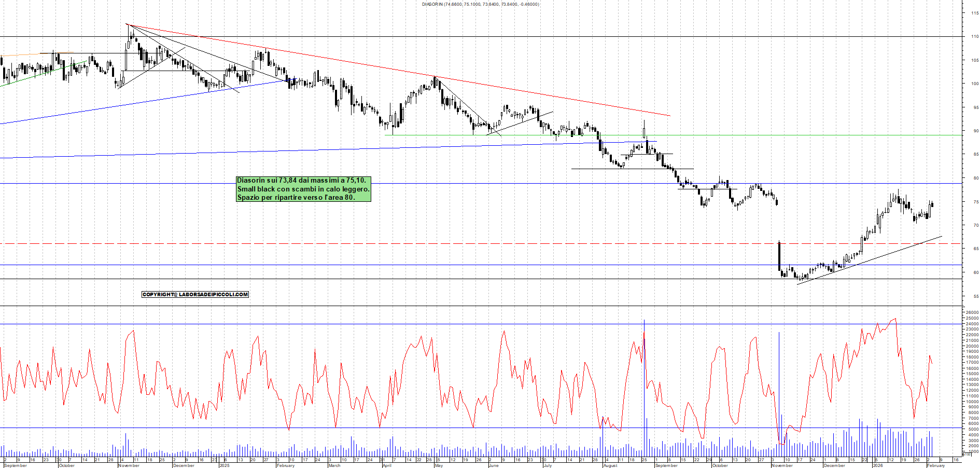The image size is (980, 468).
Task: Jump to the 2026 year marker
Action: pos(877,465)
